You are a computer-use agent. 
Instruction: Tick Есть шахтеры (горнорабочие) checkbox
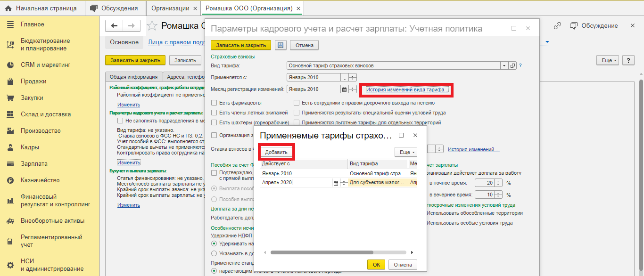click(x=215, y=123)
